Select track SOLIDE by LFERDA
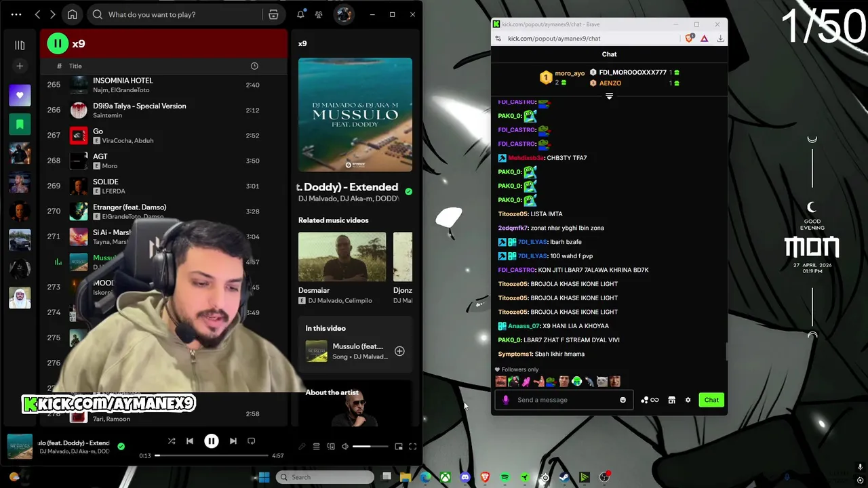The width and height of the screenshot is (868, 488). (164, 186)
